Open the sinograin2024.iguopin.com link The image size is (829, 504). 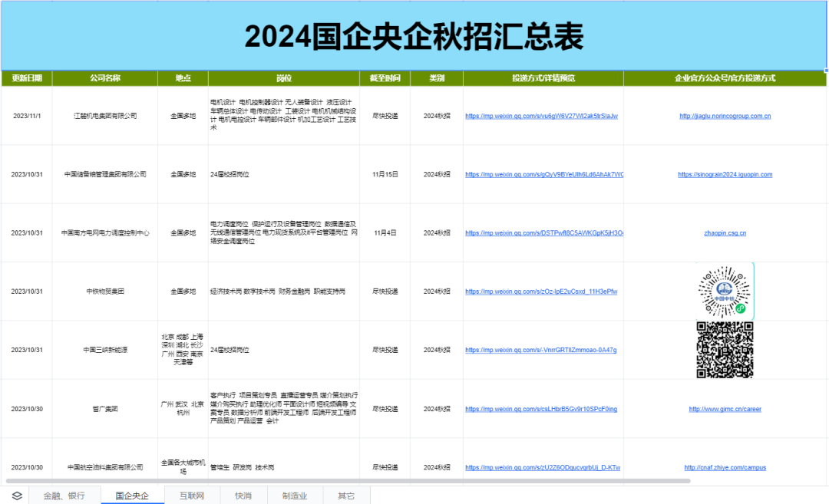pyautogui.click(x=725, y=174)
